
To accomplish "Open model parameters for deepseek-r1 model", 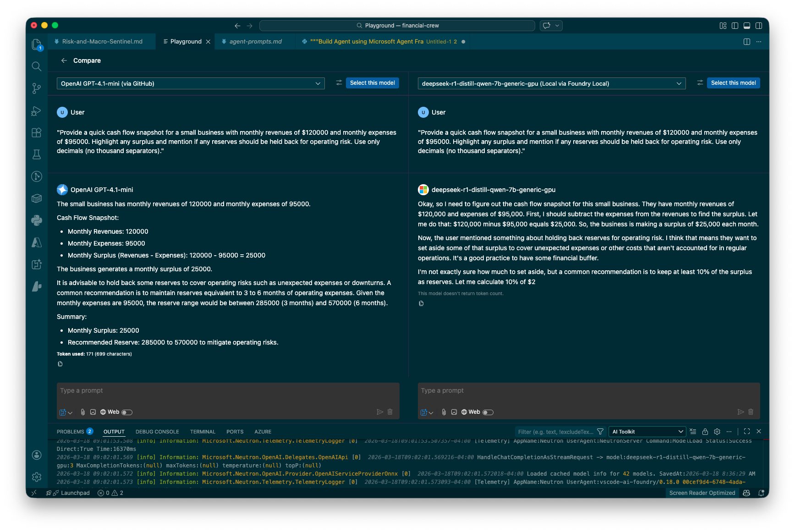I will [x=700, y=83].
